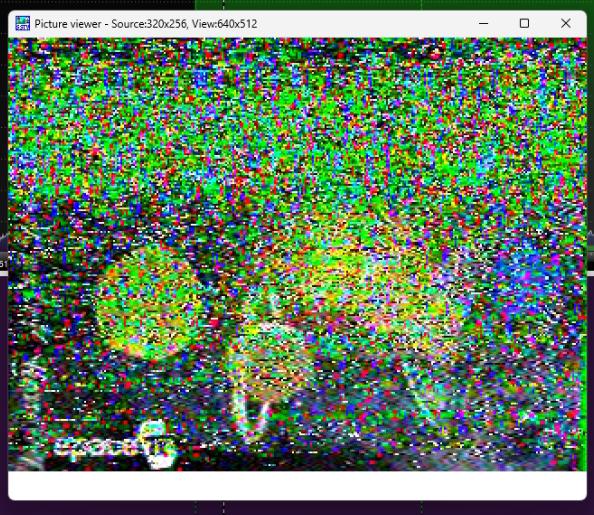Click the 'Picture viewer - Source:320x256' title text
The height and width of the screenshot is (515, 594).
[x=110, y=24]
